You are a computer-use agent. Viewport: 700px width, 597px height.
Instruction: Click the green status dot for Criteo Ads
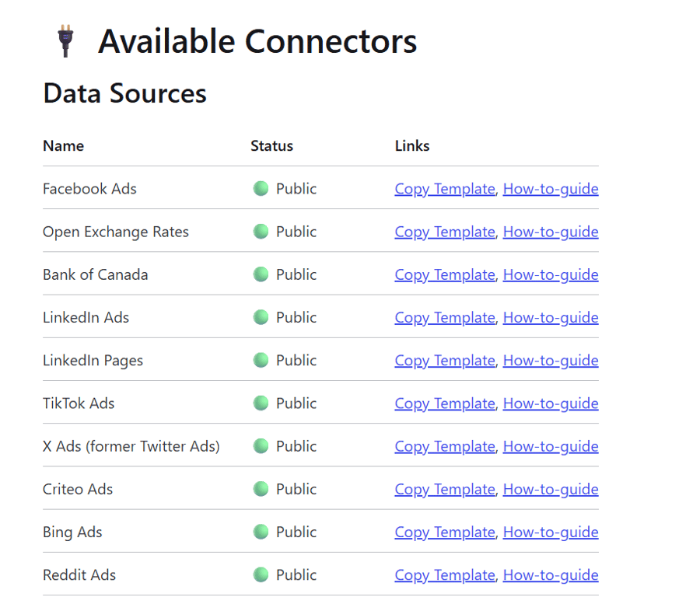tap(261, 489)
